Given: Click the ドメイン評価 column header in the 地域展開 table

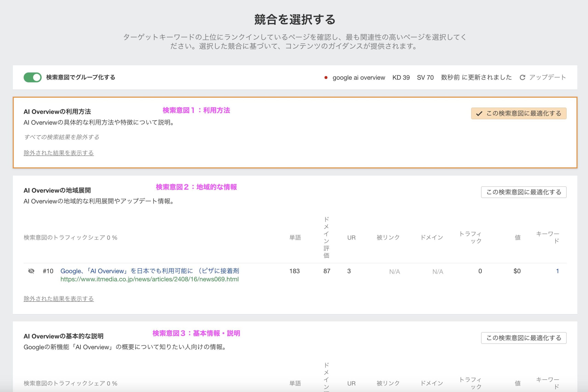Looking at the screenshot, I should (326, 237).
